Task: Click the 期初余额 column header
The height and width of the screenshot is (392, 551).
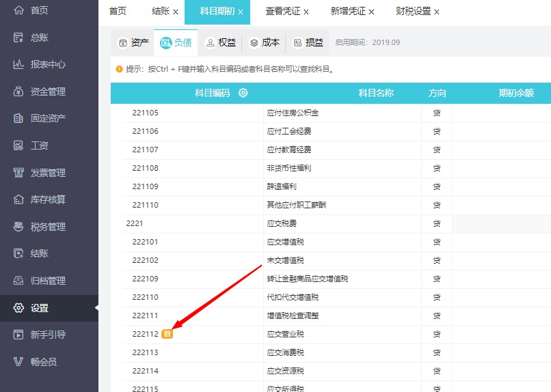Action: tap(516, 93)
